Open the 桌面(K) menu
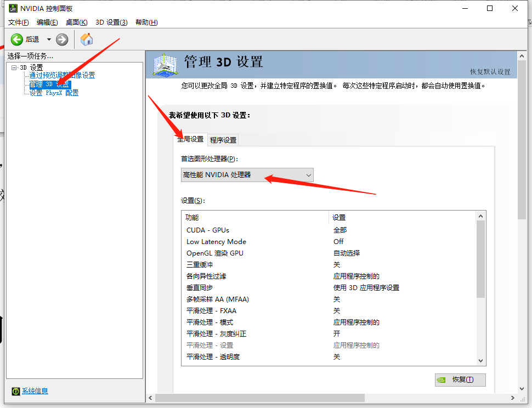The height and width of the screenshot is (408, 532). coord(76,22)
